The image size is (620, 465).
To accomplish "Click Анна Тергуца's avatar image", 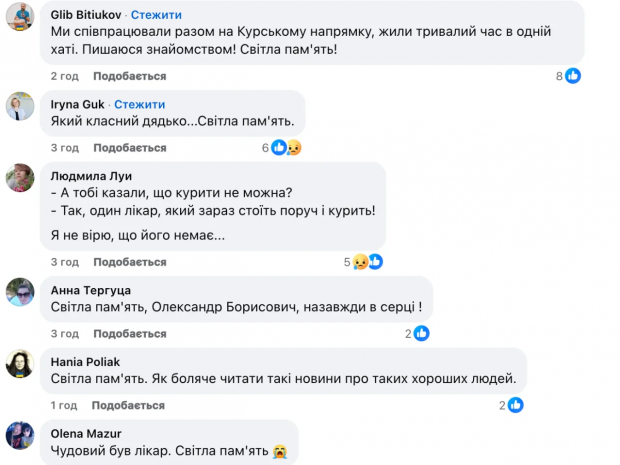I will 20,292.
